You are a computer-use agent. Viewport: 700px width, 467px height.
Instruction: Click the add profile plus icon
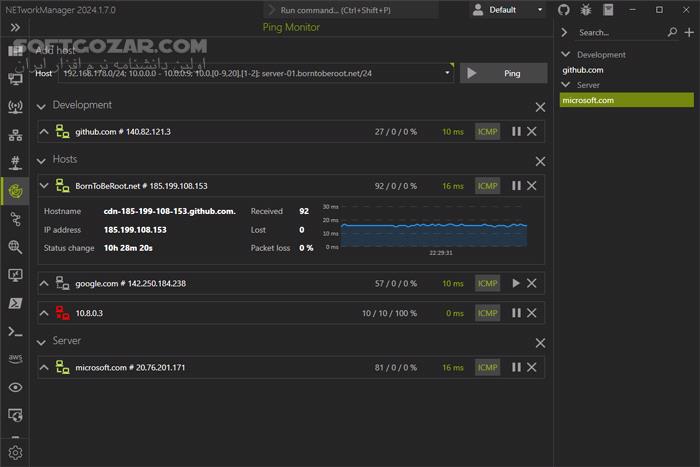[x=689, y=33]
